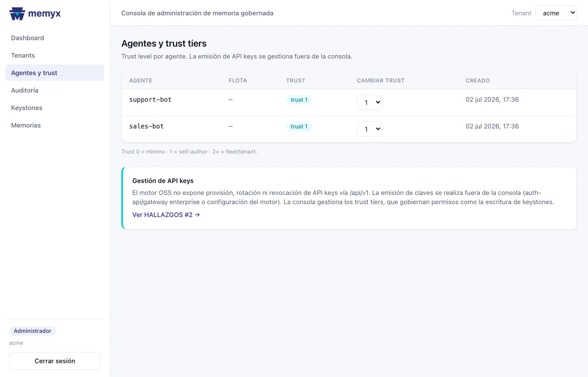Click trust 1 badge for support-bot
This screenshot has height=377, width=588.
299,100
